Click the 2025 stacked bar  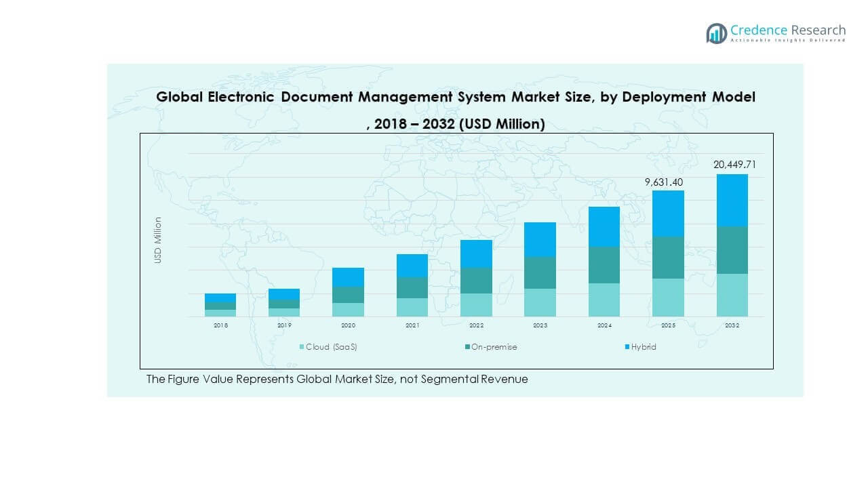coord(669,253)
